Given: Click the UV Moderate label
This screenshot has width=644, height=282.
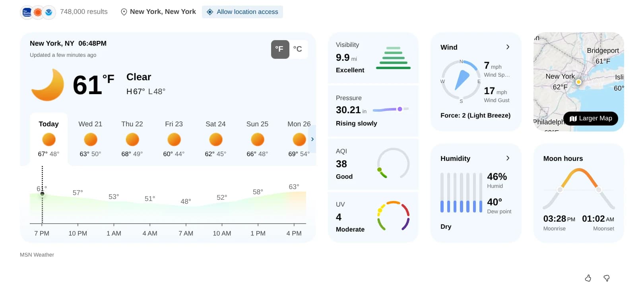Looking at the screenshot, I should (350, 230).
